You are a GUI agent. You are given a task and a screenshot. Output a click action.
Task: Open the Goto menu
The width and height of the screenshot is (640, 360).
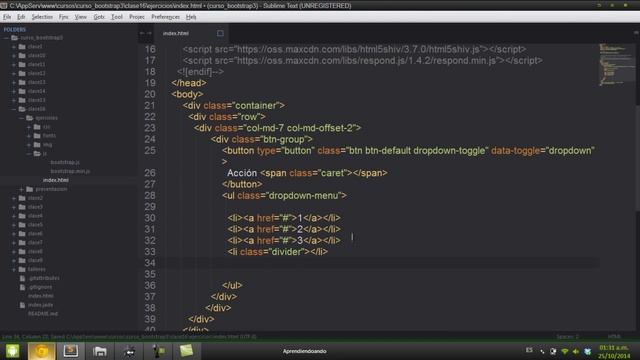point(99,17)
